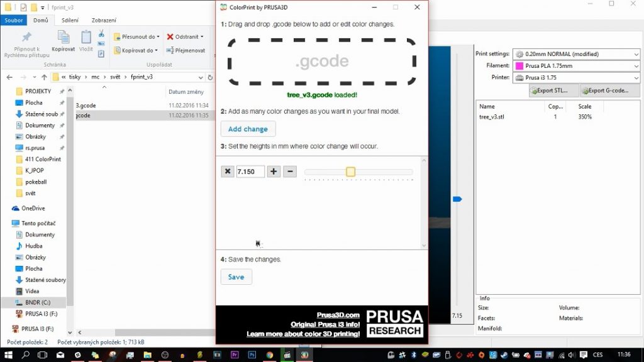The height and width of the screenshot is (362, 644).
Task: Click the volume speaker tray icon
Action: tap(572, 355)
